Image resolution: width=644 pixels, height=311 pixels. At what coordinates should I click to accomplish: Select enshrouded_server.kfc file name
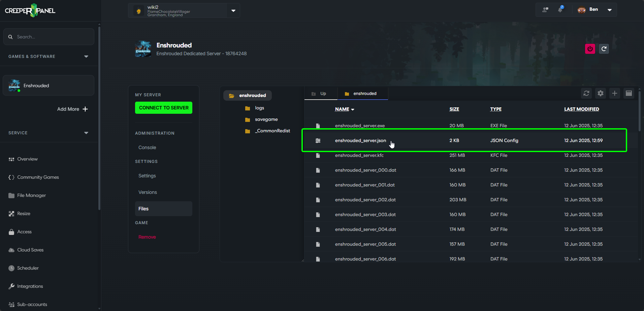point(359,155)
